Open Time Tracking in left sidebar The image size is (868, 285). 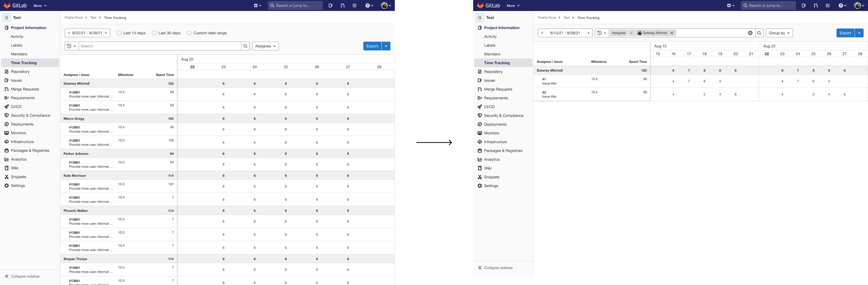(x=24, y=63)
